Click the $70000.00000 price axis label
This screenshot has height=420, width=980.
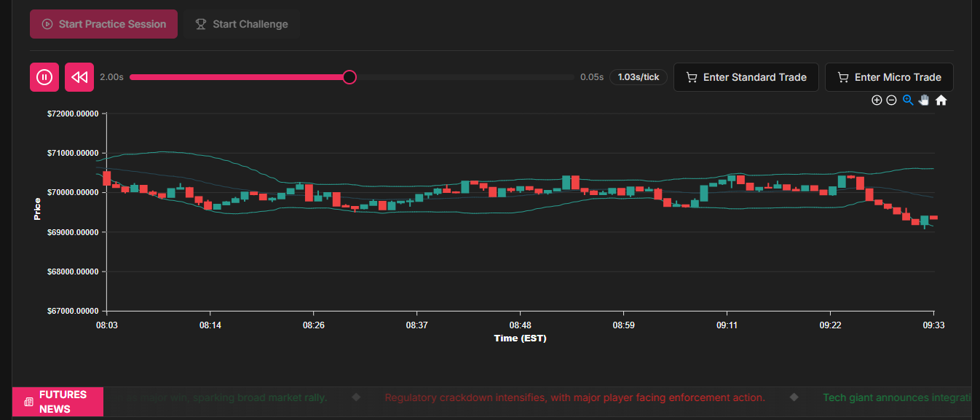pyautogui.click(x=73, y=193)
